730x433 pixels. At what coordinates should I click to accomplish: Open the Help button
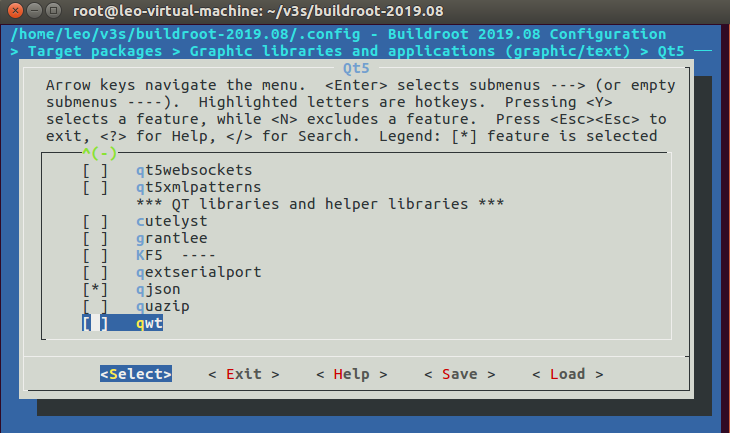(x=351, y=374)
